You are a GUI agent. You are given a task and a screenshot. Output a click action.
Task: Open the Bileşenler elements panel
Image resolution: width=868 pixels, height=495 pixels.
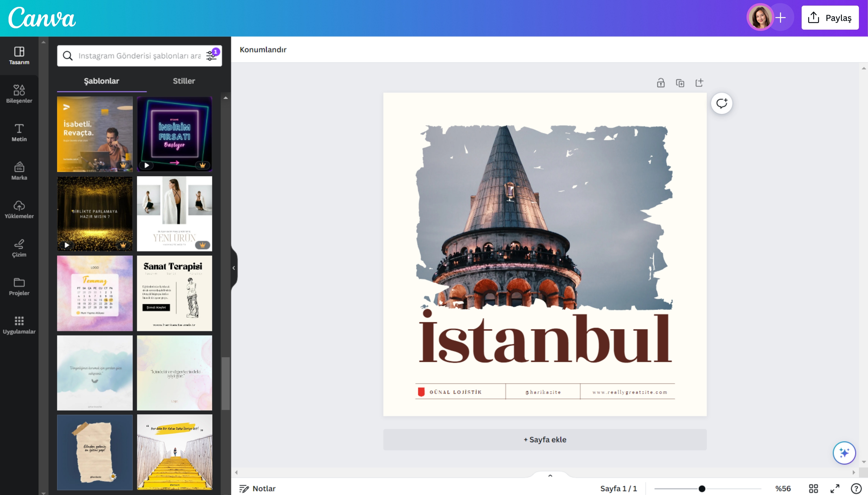point(19,94)
